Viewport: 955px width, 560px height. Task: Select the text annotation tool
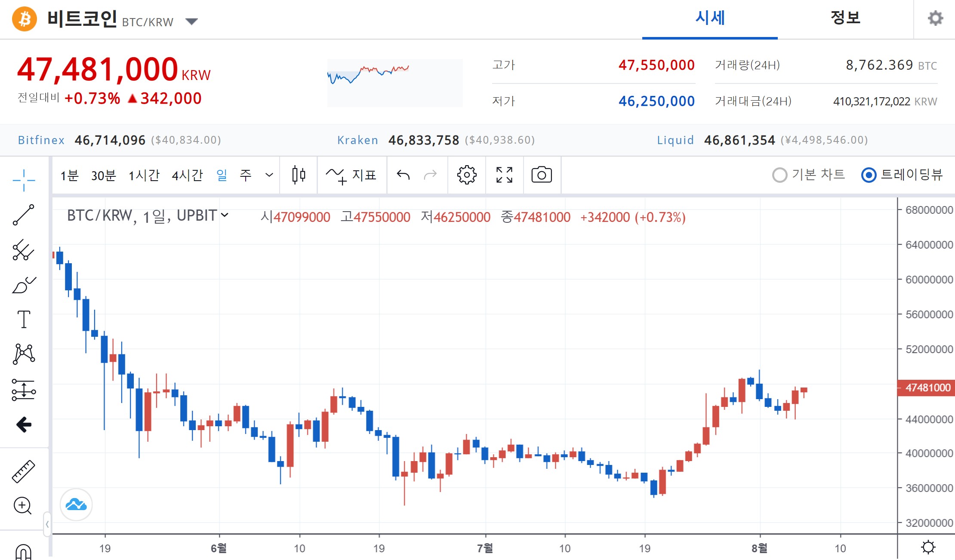coord(24,320)
